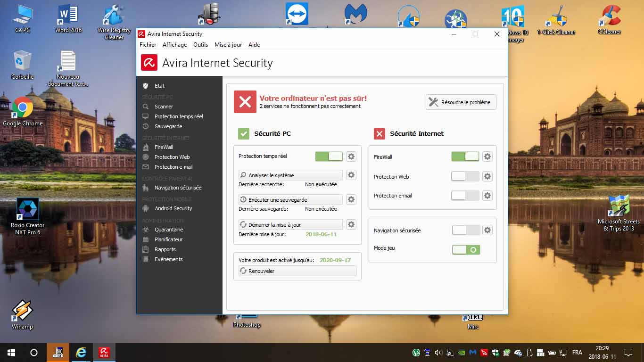Open Wise Registry Cleaner desktop shortcut
Screen dimensions: 644x362
pyautogui.click(x=114, y=22)
